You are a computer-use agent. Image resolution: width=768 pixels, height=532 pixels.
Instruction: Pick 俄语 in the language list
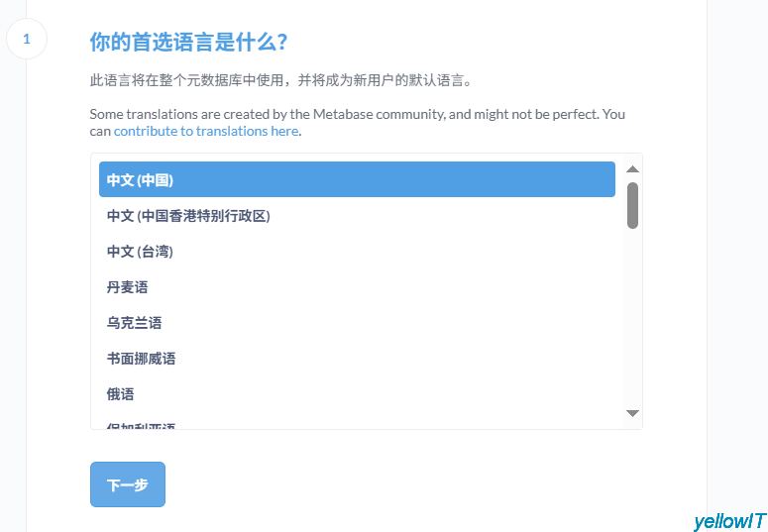coord(120,394)
